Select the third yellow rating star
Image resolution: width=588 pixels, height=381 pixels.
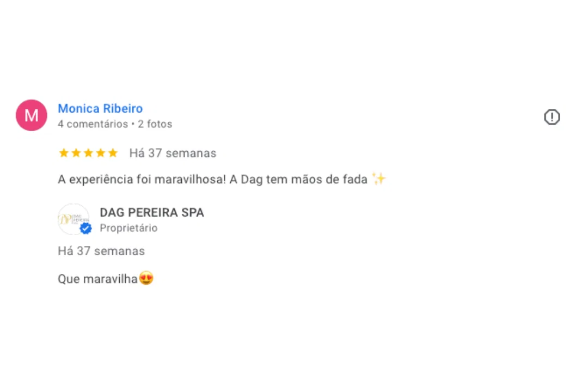pyautogui.click(x=89, y=153)
